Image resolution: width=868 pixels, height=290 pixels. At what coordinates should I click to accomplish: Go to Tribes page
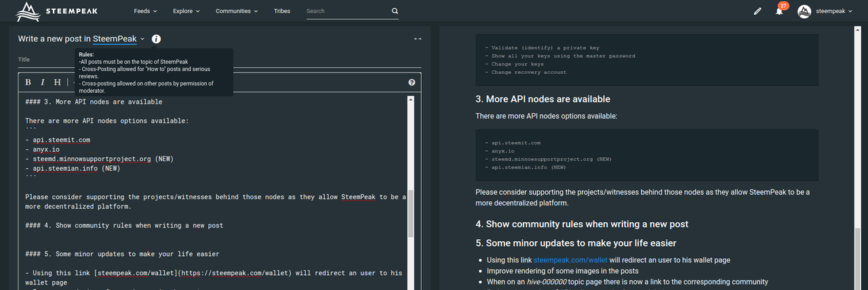pos(283,11)
